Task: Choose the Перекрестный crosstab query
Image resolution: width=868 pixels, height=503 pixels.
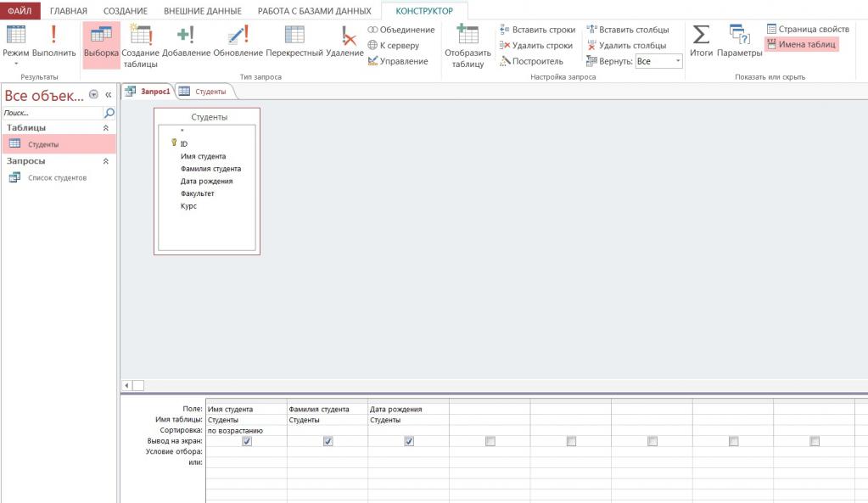Action: (x=294, y=42)
